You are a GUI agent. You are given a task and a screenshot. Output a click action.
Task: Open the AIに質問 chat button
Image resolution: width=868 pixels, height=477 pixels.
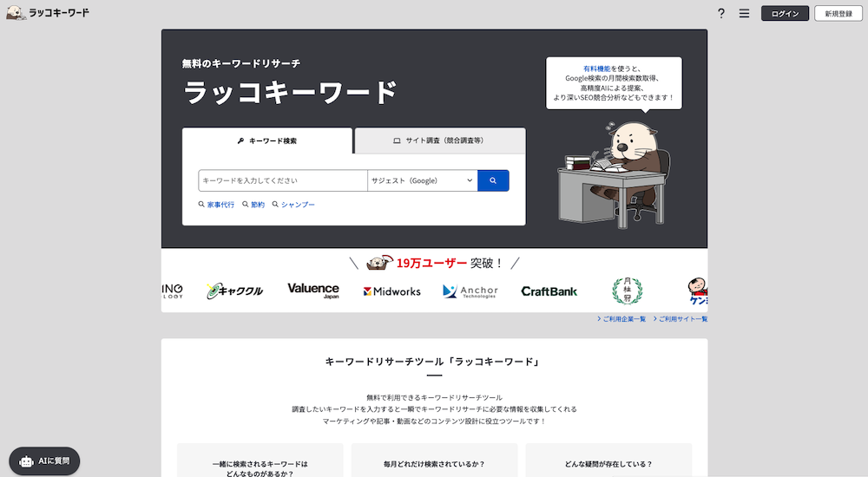pos(45,461)
